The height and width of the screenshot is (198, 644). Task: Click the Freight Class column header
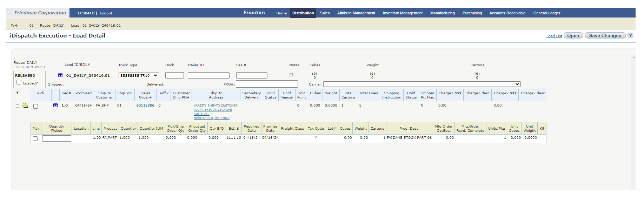click(292, 129)
